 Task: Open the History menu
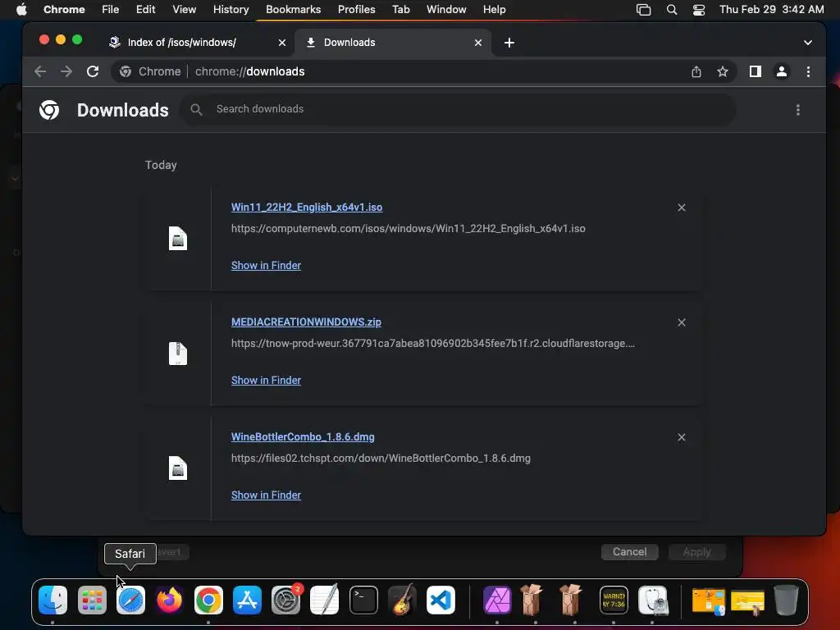pos(231,10)
